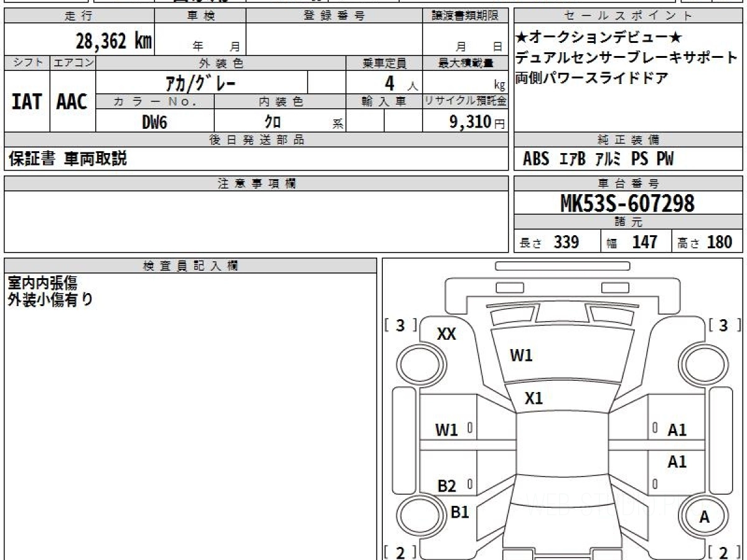Click the 内装色 header

point(280,101)
